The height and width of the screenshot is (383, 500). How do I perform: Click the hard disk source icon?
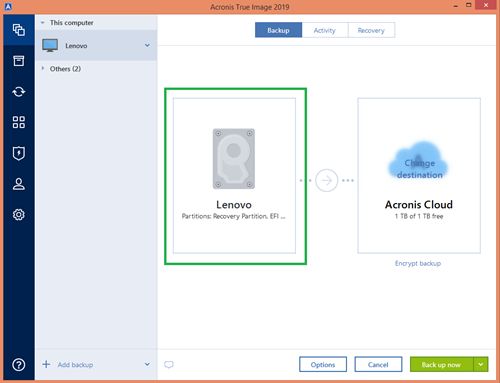tap(234, 159)
